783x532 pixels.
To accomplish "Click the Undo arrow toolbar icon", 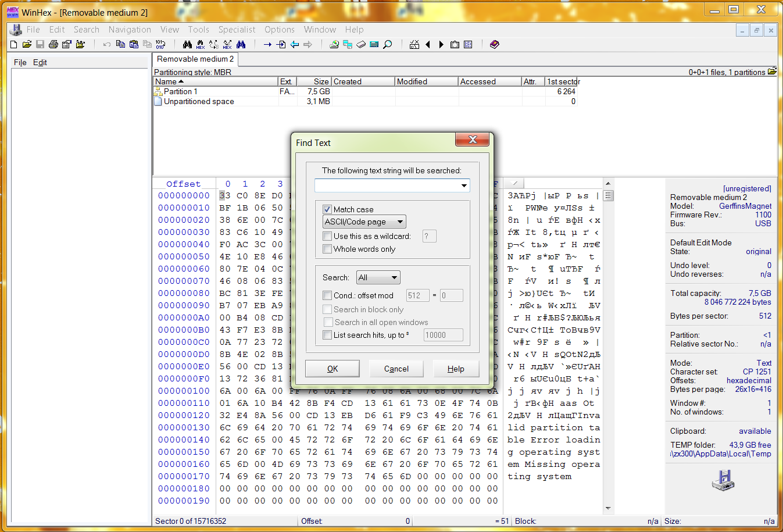I will [107, 44].
